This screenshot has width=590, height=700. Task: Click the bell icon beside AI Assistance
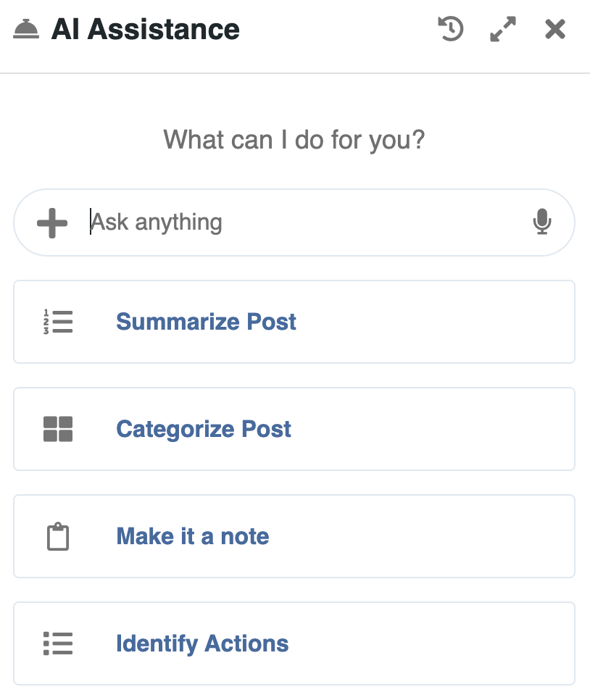(26, 30)
